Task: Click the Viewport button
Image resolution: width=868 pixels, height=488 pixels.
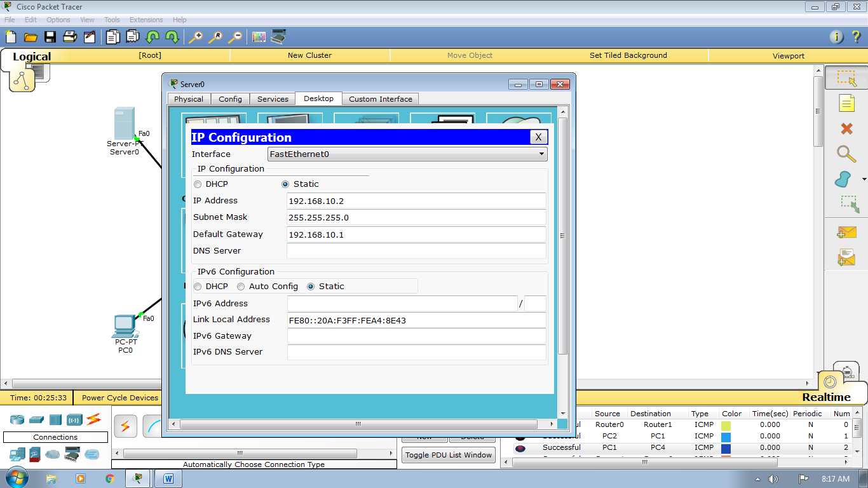Action: click(x=789, y=56)
